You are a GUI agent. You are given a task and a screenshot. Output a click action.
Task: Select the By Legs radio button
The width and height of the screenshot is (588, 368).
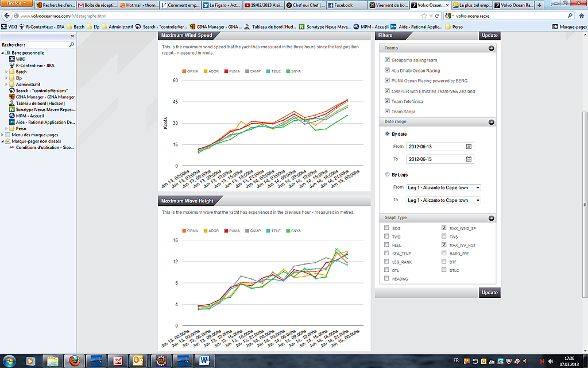(x=388, y=174)
